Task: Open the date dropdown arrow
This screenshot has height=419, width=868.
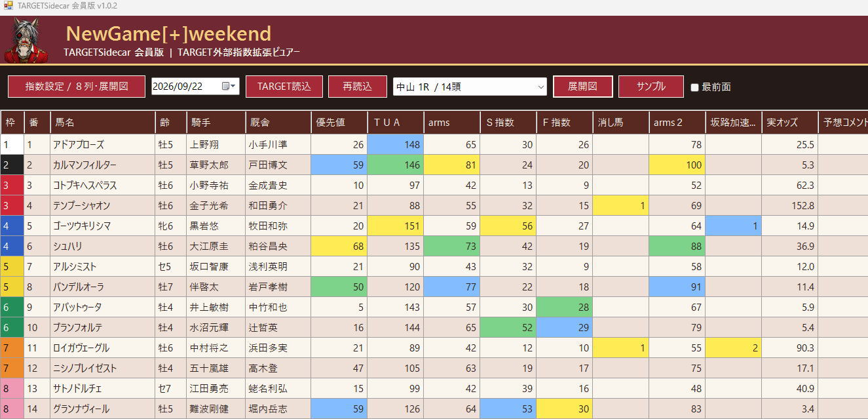Action: tap(234, 87)
